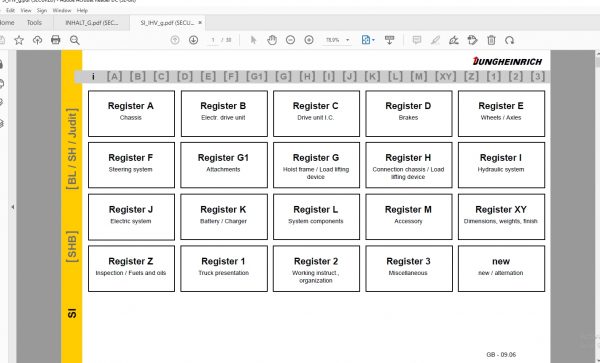This screenshot has width=600, height=363.
Task: Activate the hand pan tool
Action: point(272,40)
